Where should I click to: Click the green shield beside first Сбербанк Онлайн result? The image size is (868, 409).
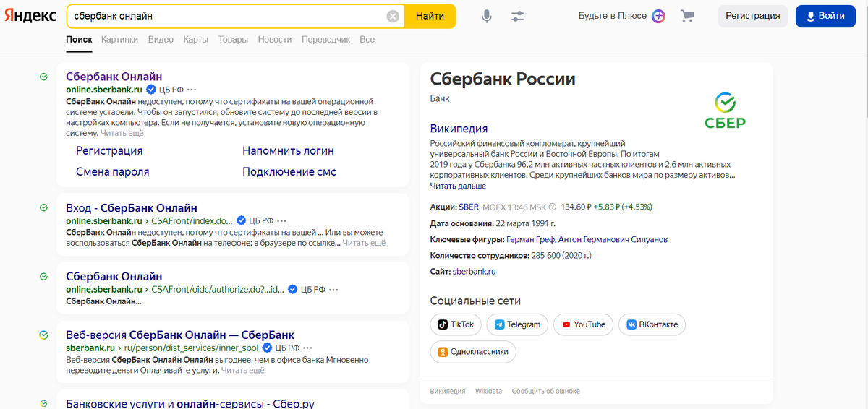pos(43,77)
